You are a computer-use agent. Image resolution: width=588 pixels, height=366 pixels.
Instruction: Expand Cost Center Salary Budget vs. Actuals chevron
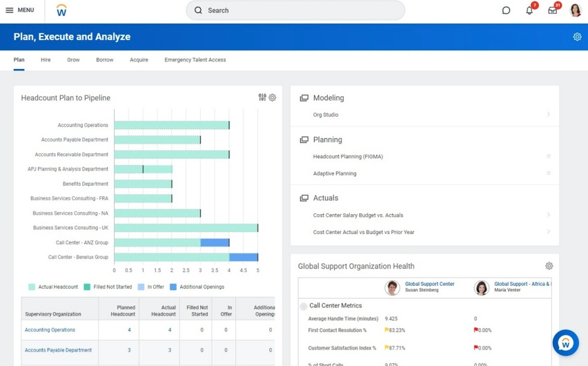pyautogui.click(x=548, y=215)
